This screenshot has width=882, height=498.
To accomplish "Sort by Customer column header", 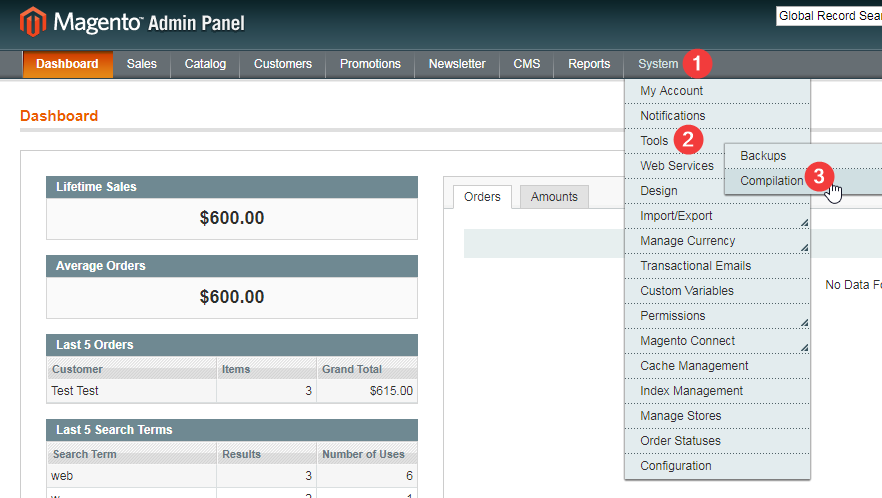I will 132,369.
